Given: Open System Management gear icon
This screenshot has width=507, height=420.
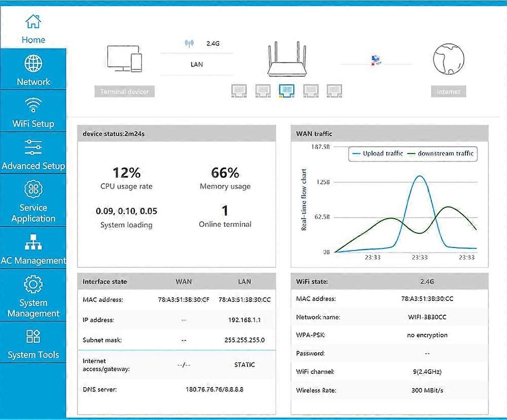Looking at the screenshot, I should click(33, 284).
